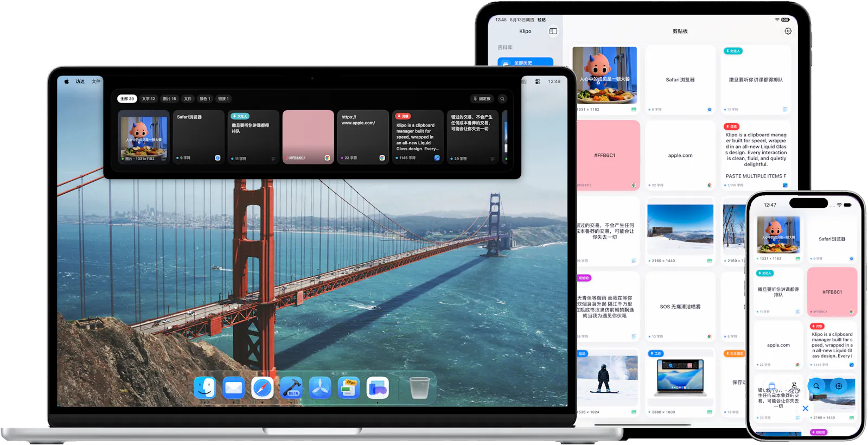868x445 pixels.
Task: Launch Safari from the Mac dock
Action: 263,388
